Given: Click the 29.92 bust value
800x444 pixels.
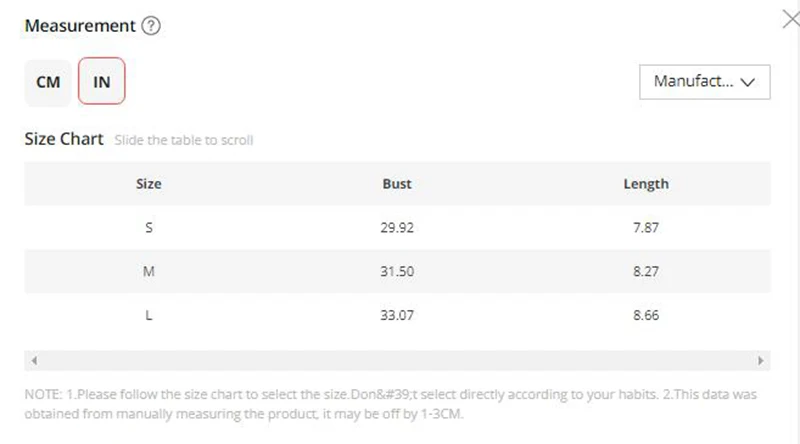Looking at the screenshot, I should (397, 228).
